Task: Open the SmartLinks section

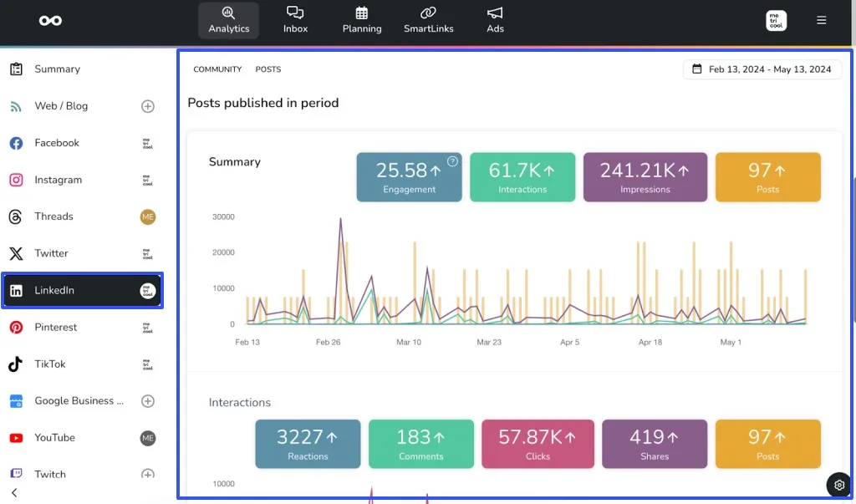Action: (429, 19)
